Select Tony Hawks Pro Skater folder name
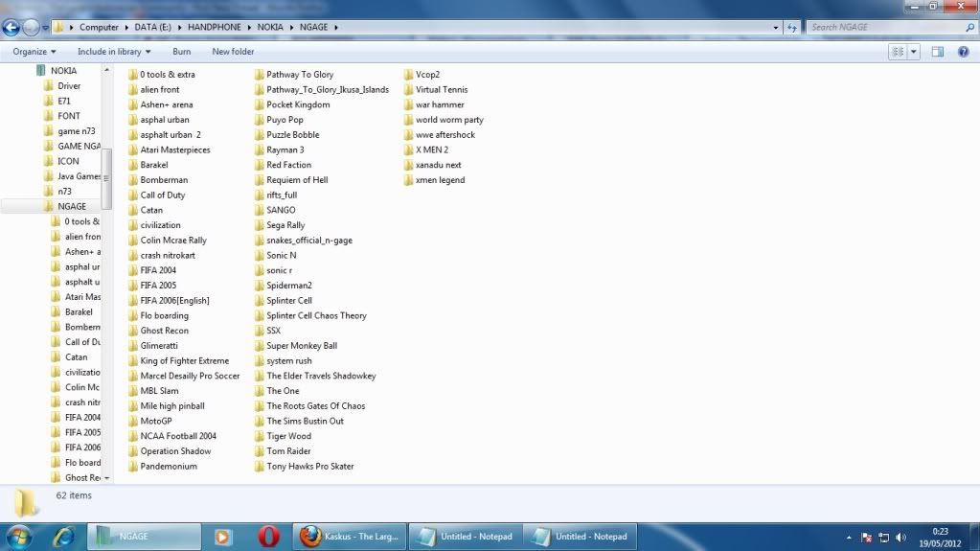 (x=310, y=467)
